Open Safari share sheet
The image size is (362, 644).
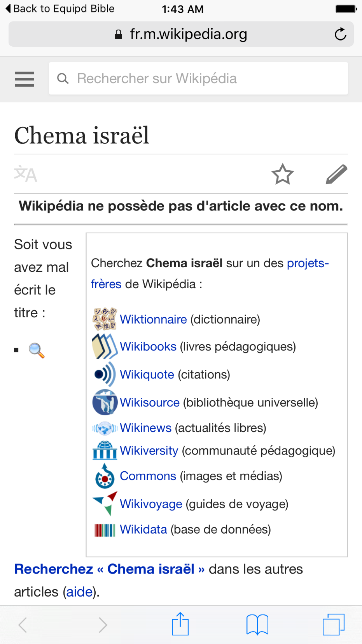[x=180, y=625]
